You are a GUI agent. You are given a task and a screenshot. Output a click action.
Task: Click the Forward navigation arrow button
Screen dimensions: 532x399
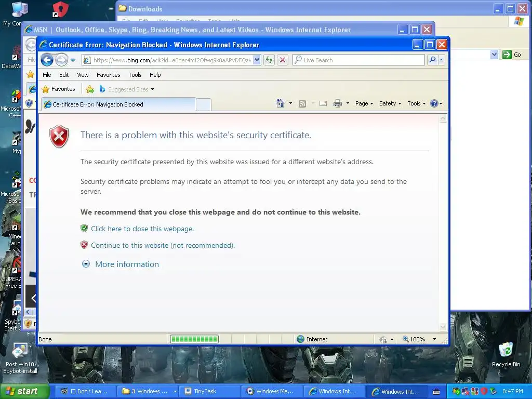61,60
